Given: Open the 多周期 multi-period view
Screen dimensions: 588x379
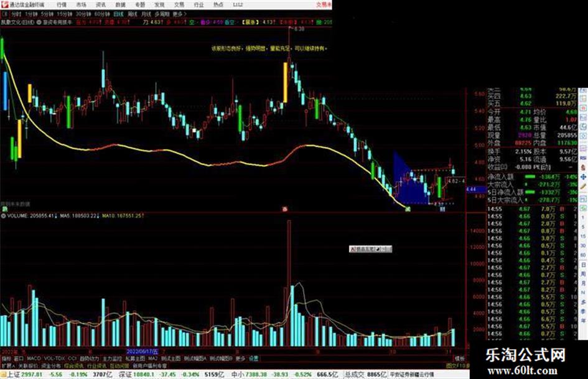Looking at the screenshot, I should [x=162, y=14].
